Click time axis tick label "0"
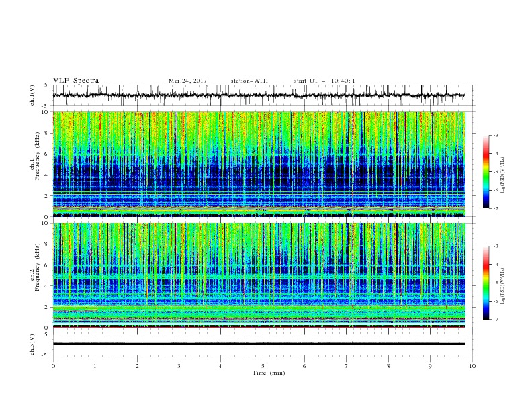The width and height of the screenshot is (532, 411). click(x=53, y=366)
